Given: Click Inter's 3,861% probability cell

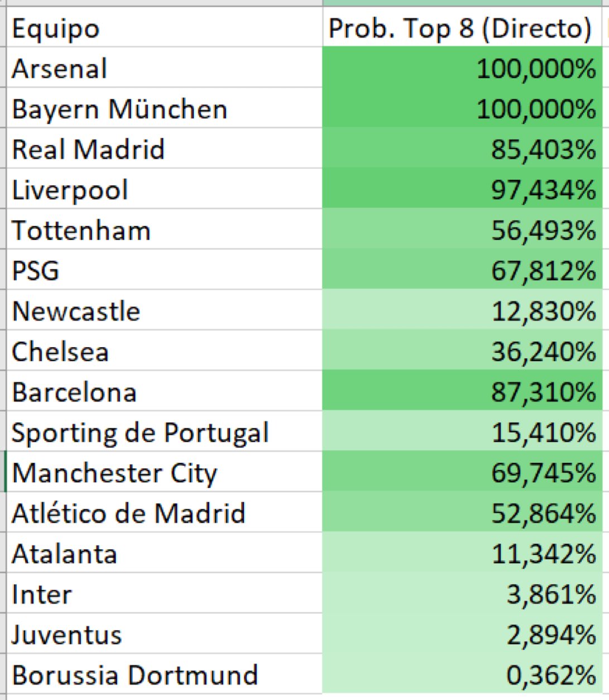Looking at the screenshot, I should 462,594.
